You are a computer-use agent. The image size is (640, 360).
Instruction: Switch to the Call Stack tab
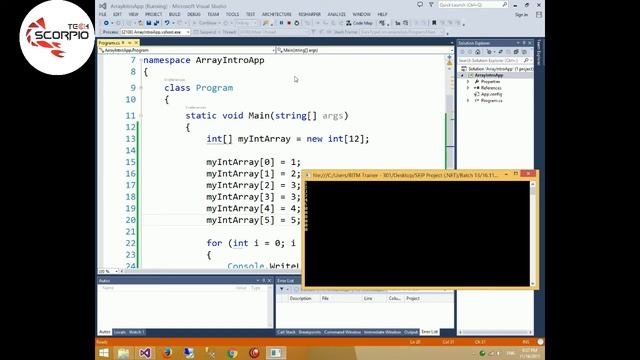[286, 332]
